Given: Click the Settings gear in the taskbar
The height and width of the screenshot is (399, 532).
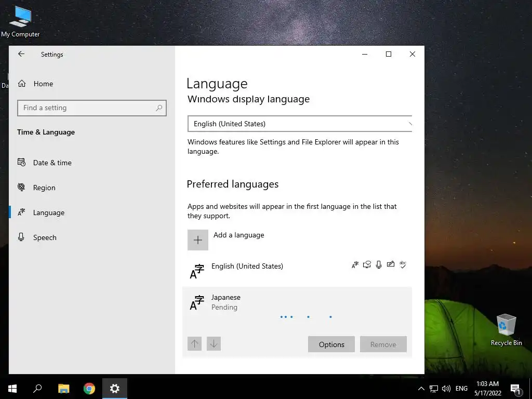Looking at the screenshot, I should [115, 389].
